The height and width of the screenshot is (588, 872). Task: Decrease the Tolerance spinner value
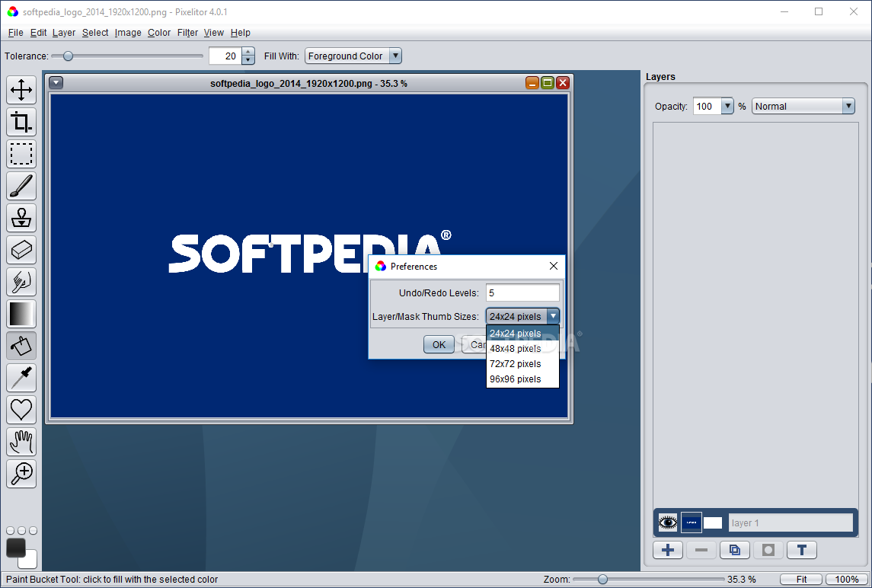pyautogui.click(x=248, y=60)
